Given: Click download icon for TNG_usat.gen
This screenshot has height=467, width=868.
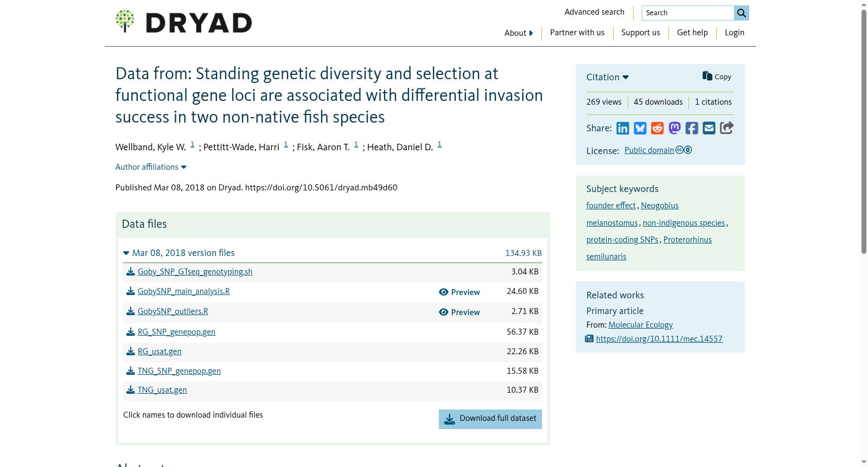Looking at the screenshot, I should [x=131, y=390].
